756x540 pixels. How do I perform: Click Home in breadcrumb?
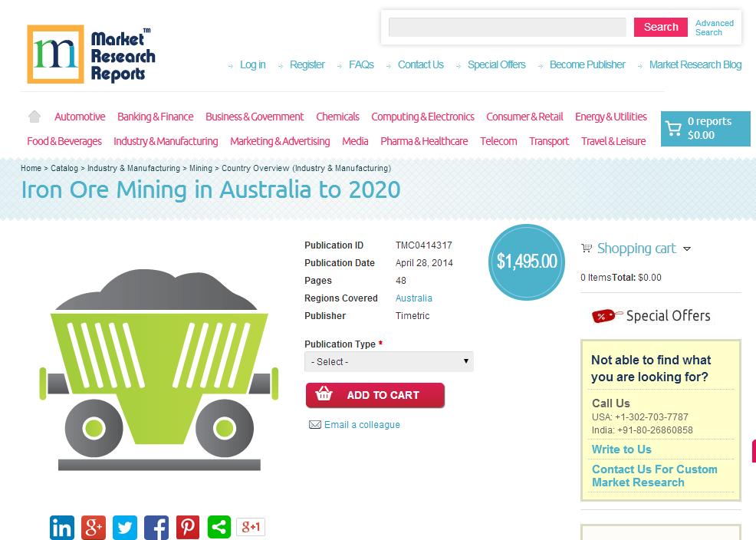[x=31, y=168]
